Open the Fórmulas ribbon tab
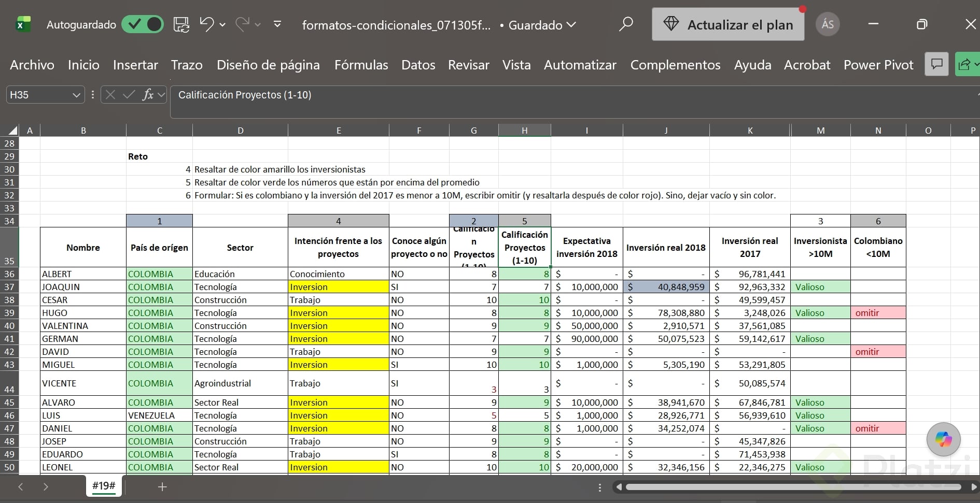 coord(361,65)
